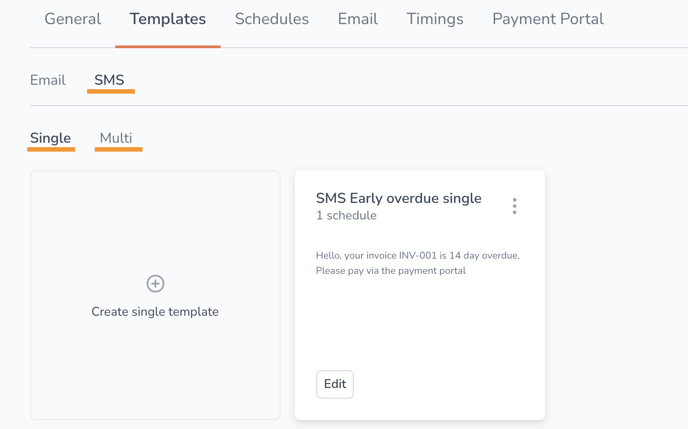Open the Schedules tab

[272, 19]
